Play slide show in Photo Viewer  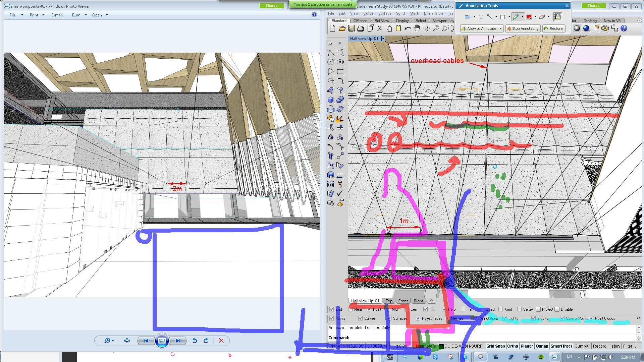coord(162,341)
